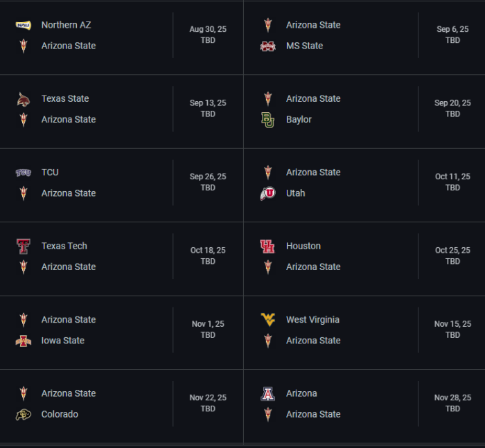The image size is (485, 448).
Task: Open the Northern AZ team link
Action: pyautogui.click(x=67, y=25)
